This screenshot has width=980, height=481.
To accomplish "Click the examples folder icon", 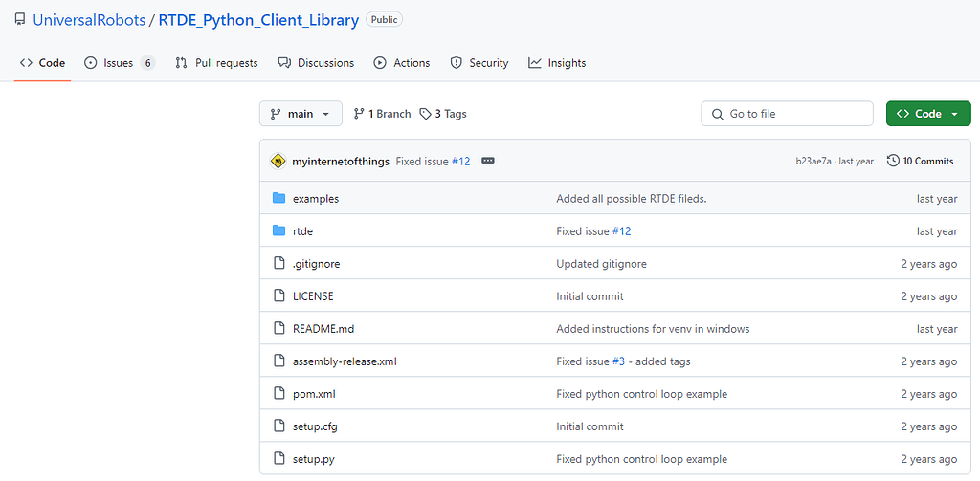I will (279, 199).
